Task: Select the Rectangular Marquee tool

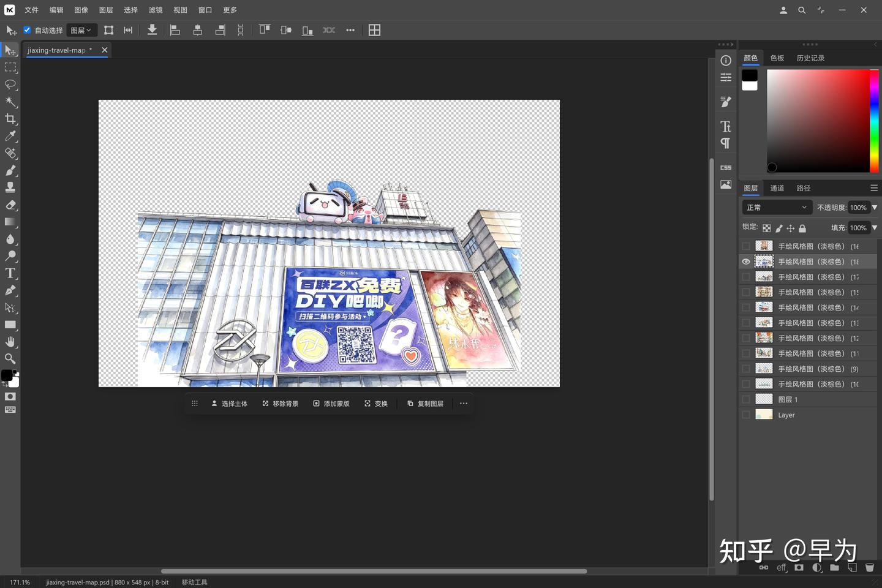Action: click(10, 67)
